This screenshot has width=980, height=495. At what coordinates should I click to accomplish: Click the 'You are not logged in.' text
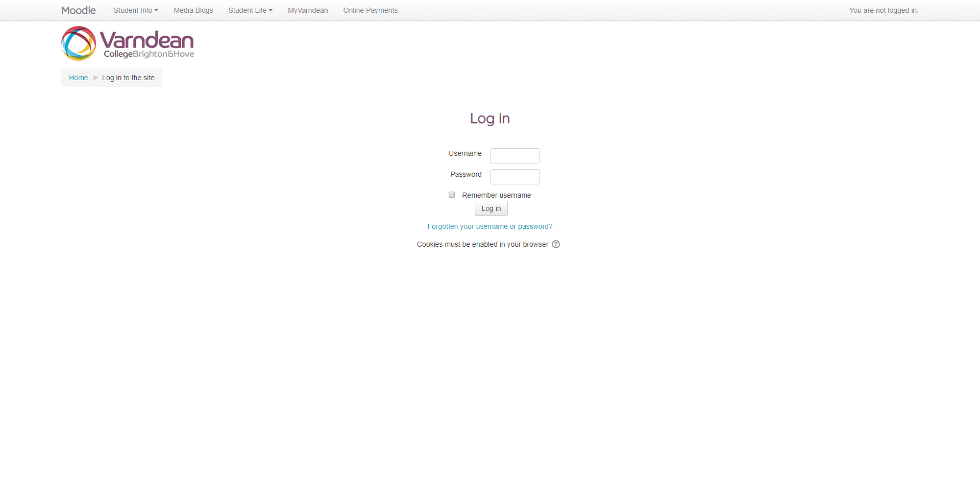pyautogui.click(x=884, y=10)
